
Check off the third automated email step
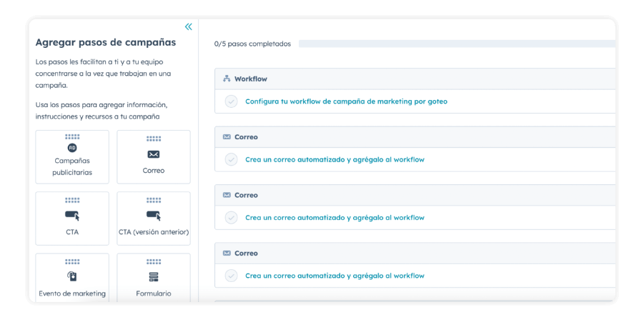point(231,276)
